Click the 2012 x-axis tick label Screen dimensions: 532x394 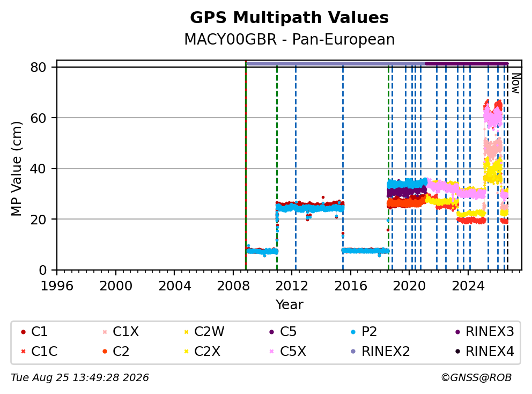click(x=292, y=286)
